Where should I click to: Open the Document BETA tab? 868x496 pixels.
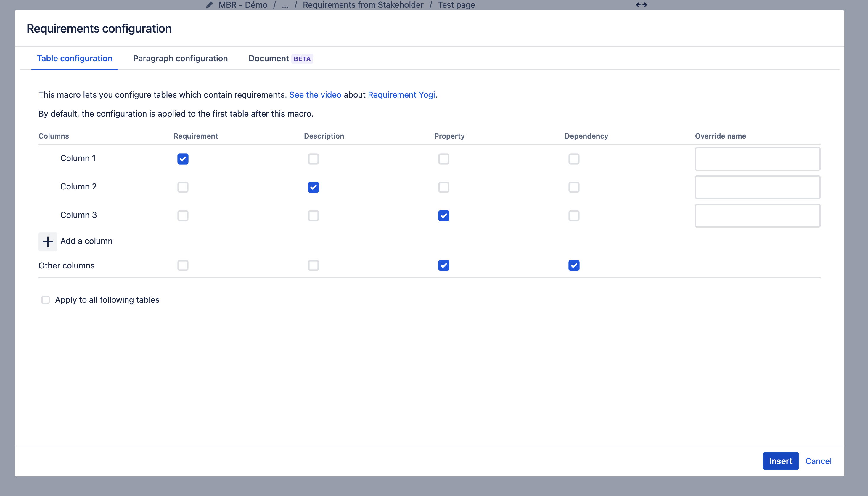[280, 59]
